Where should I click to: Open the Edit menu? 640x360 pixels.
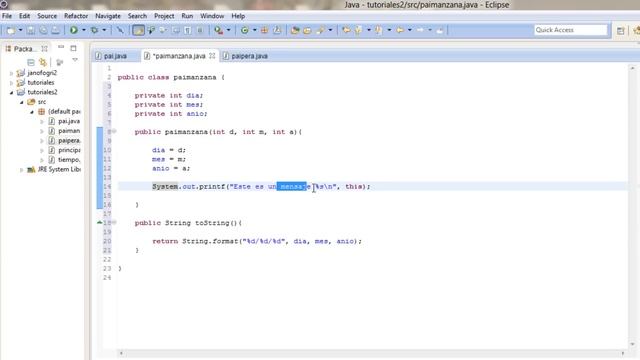[24, 16]
